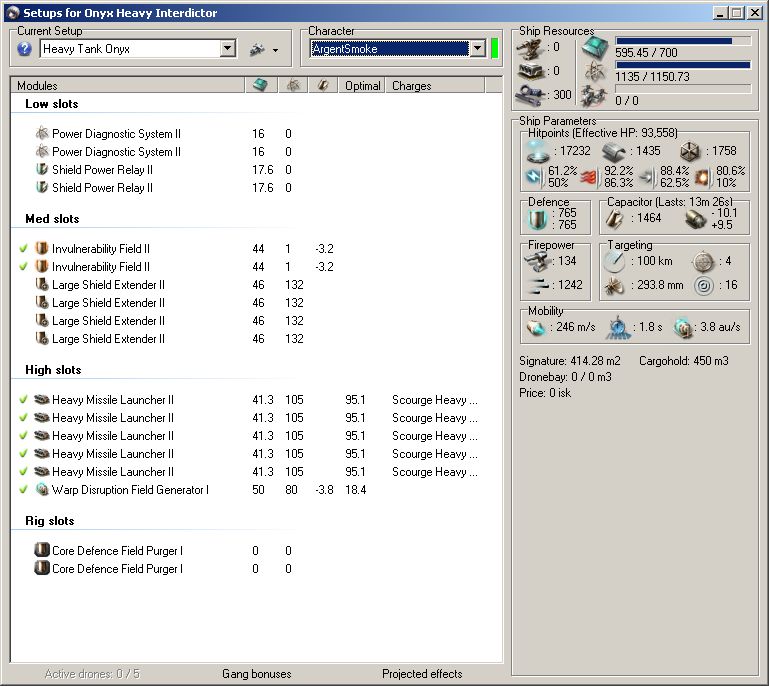Click the Optimal column header
769x686 pixels.
coord(362,85)
